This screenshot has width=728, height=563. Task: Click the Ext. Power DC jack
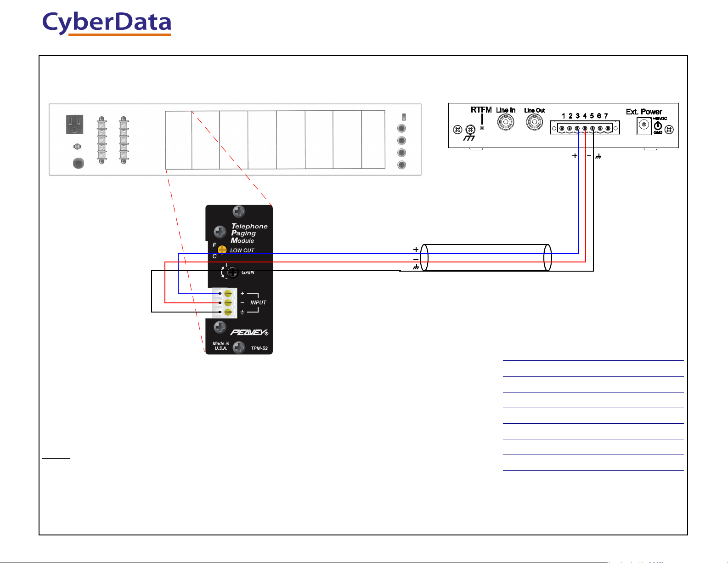(644, 125)
